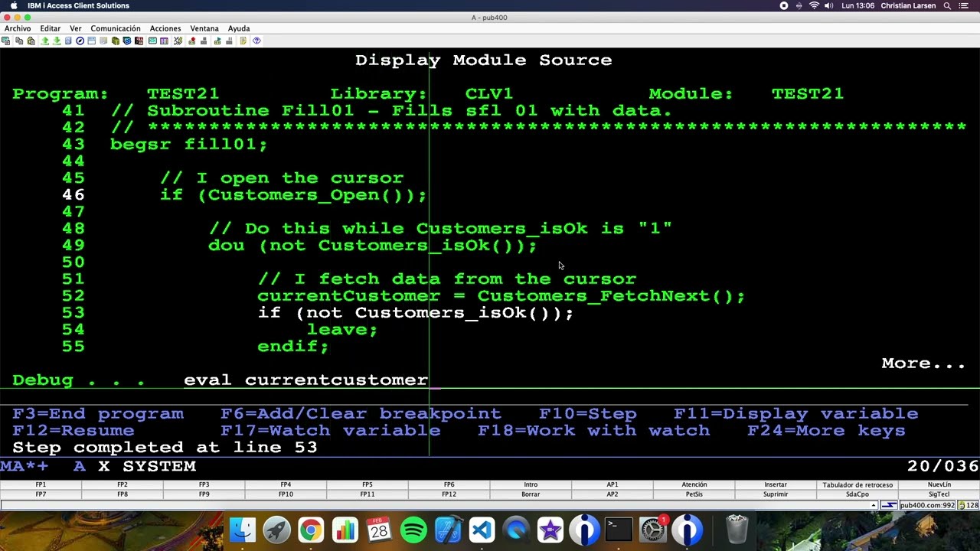Open the Editar menu

pyautogui.click(x=51, y=28)
